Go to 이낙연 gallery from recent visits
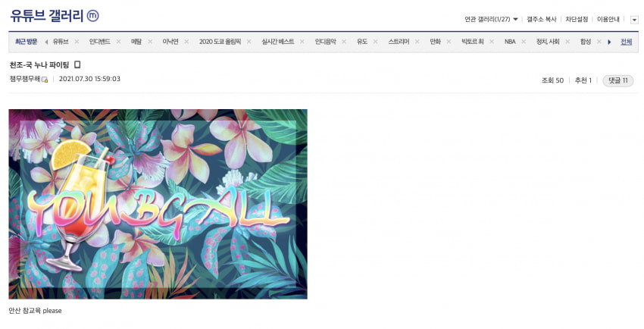Image resolution: width=644 pixels, height=329 pixels. 170,42
